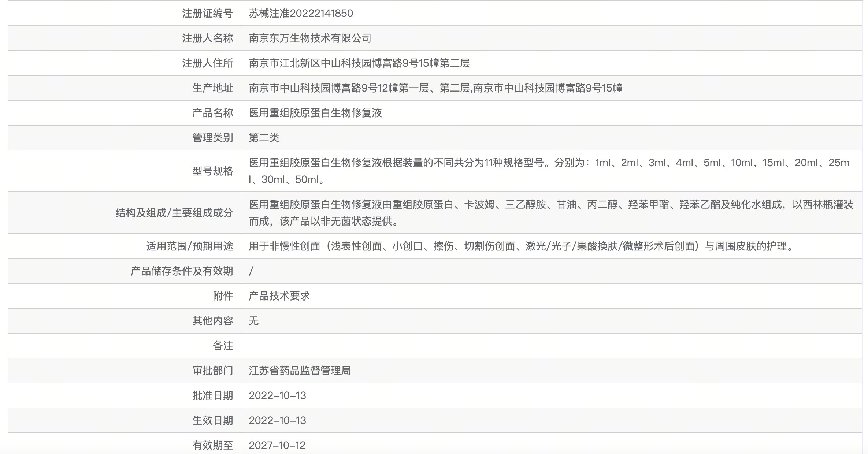The height and width of the screenshot is (454, 868).
Task: Click the 产品储存条件及有效期 label
Action: point(182,271)
